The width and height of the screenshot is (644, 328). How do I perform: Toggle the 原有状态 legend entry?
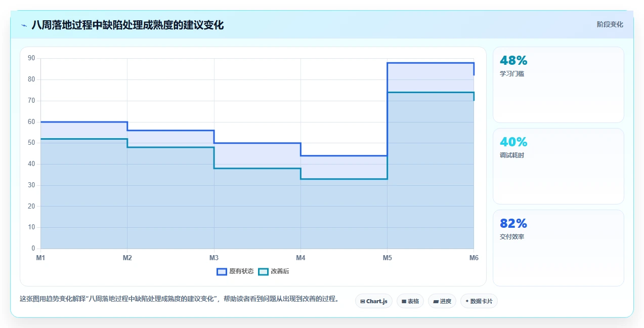235,271
